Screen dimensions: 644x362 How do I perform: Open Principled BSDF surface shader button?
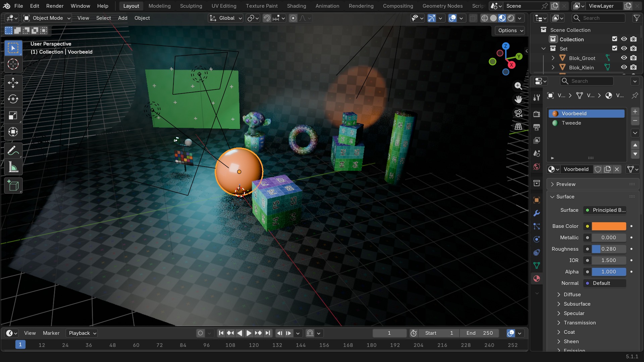pos(605,210)
